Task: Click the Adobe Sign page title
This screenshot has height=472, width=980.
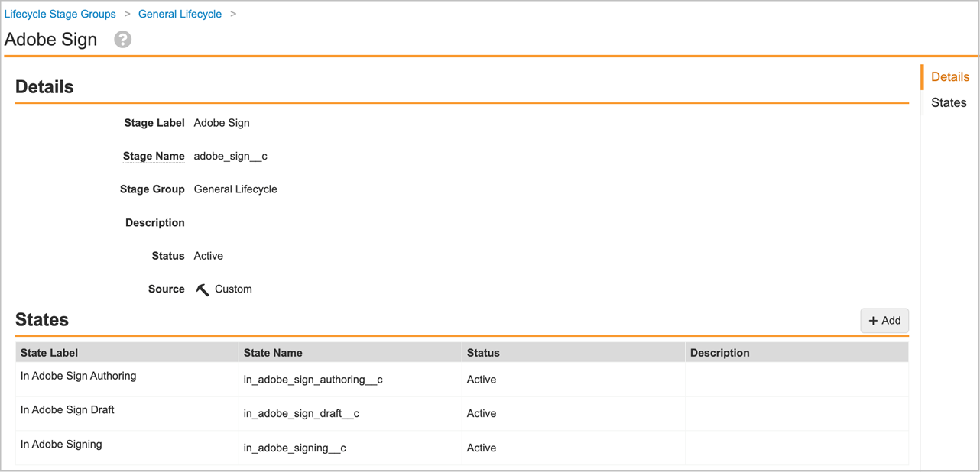Action: point(50,39)
